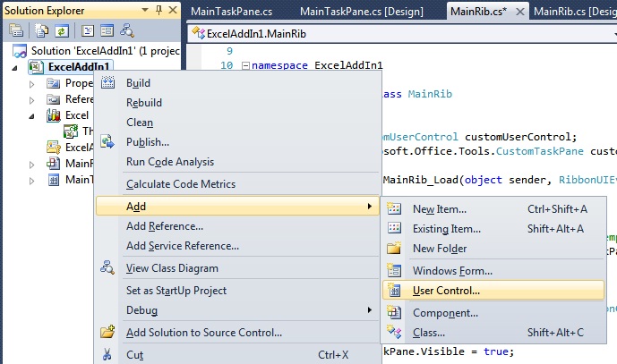Switch to MainTaskPane.cs [Design] tab
Image resolution: width=617 pixels, height=364 pixels.
pyautogui.click(x=362, y=12)
